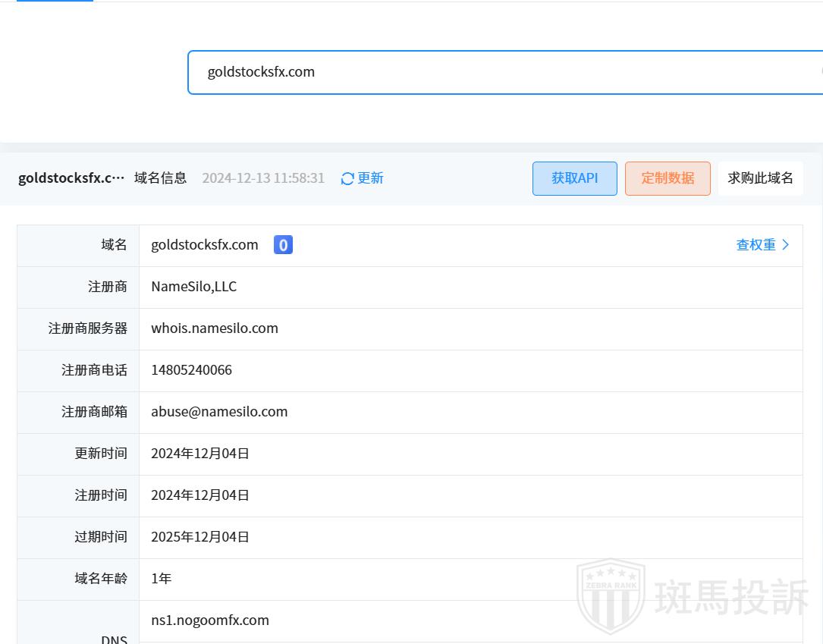Click the whois.namesilo.com server value
Image resolution: width=823 pixels, height=644 pixels.
point(215,328)
